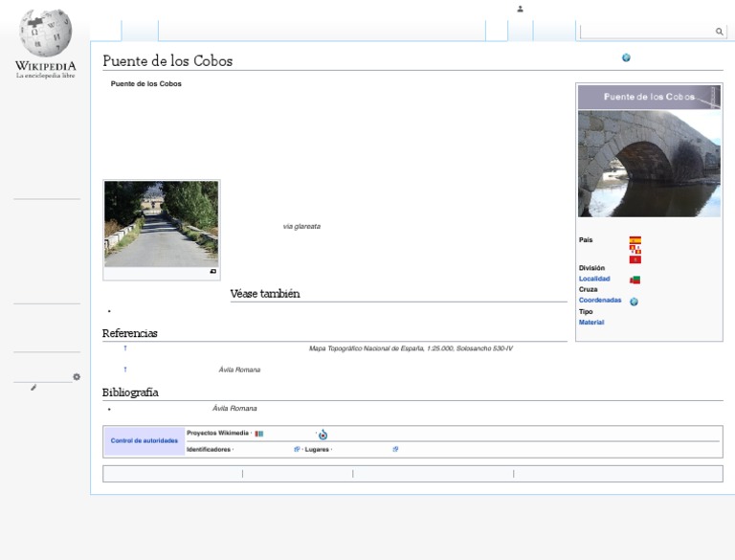Image resolution: width=735 pixels, height=560 pixels.
Task: Click the globe icon next to Coordenadas
Action: click(x=634, y=302)
